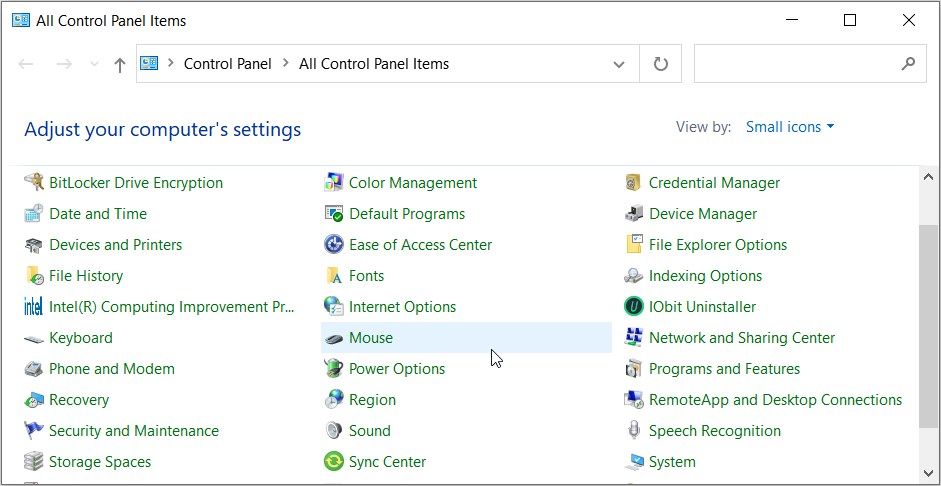Viewport: 941px width, 486px height.
Task: Click the Sync Center green icon
Action: [334, 462]
